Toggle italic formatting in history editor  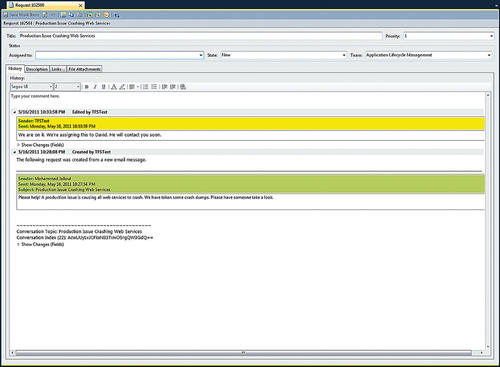(x=95, y=87)
